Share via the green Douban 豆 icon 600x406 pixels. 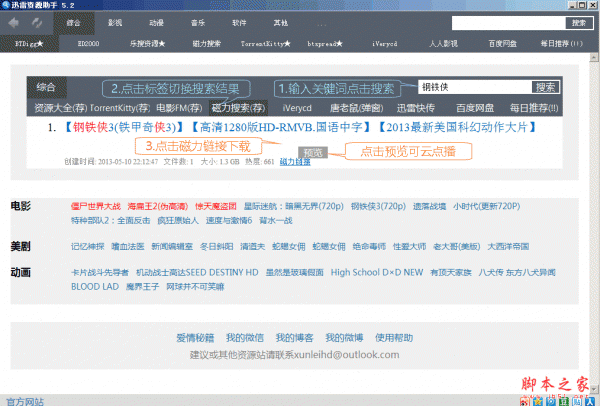click(564, 402)
